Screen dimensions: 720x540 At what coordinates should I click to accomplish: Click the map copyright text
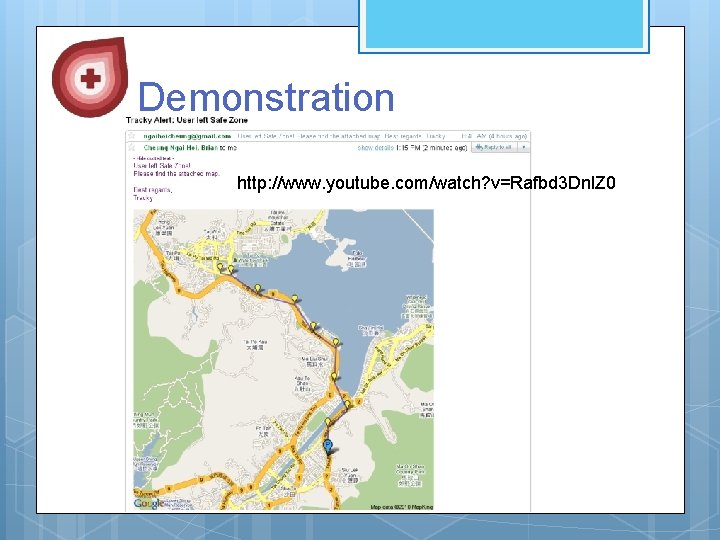tap(401, 507)
